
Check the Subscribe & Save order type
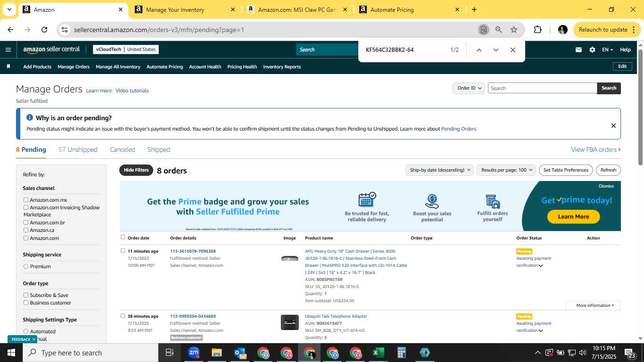click(x=26, y=295)
